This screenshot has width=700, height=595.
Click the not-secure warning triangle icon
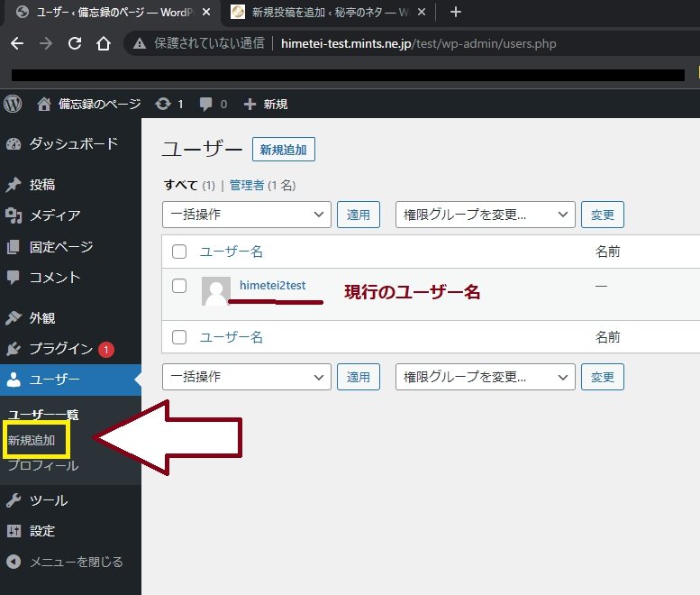pyautogui.click(x=140, y=43)
